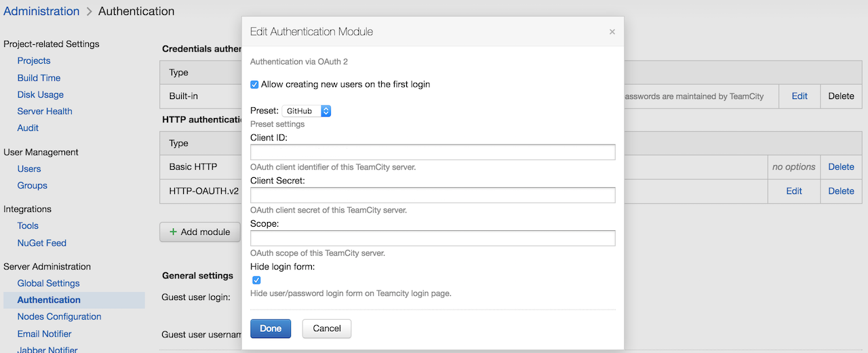Delete the HTTP-OAUTH.v2 module

pos(841,191)
